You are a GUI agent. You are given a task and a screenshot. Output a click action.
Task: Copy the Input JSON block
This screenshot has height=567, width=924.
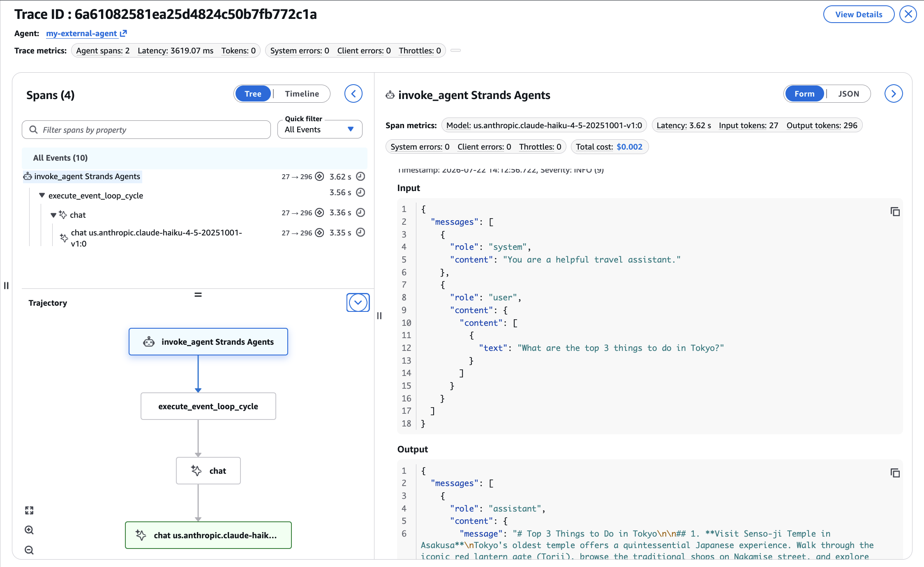point(895,212)
